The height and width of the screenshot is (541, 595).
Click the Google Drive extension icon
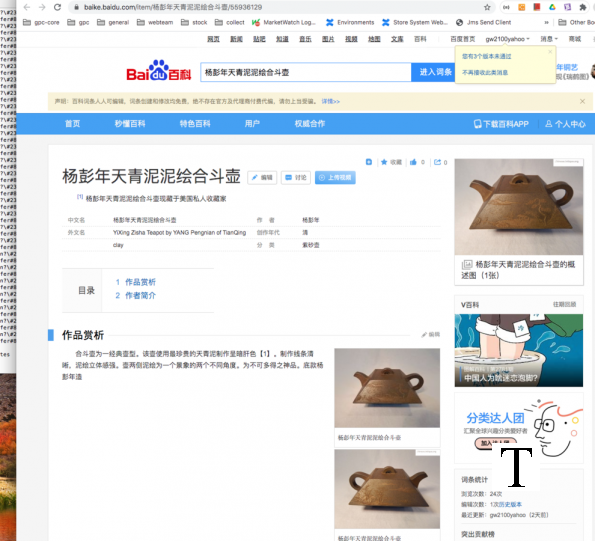552,7
